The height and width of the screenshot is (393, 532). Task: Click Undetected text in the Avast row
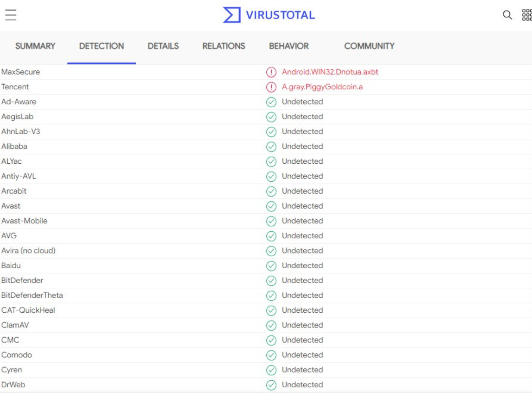[x=303, y=206]
